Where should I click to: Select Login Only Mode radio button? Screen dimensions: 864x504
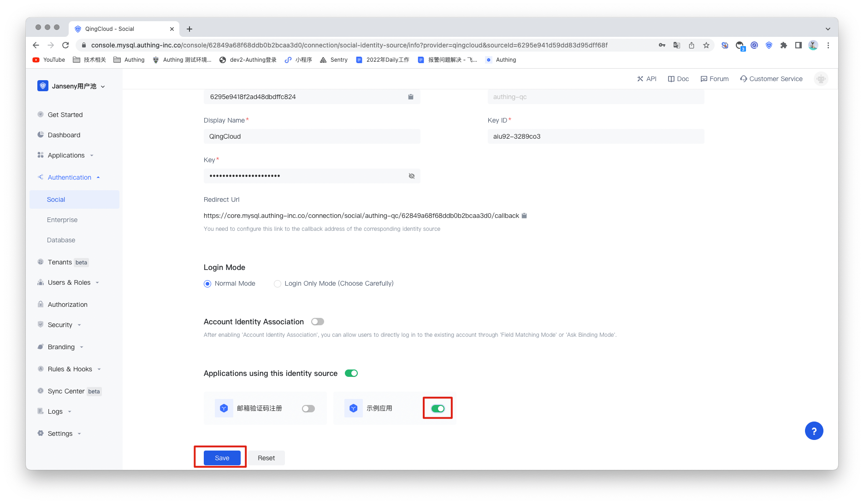pyautogui.click(x=278, y=284)
